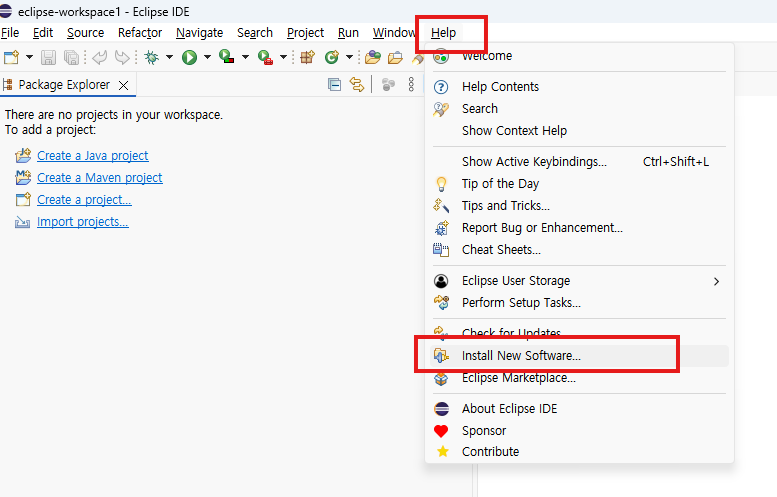Click the Save toolbar icon
The width and height of the screenshot is (777, 497).
(48, 57)
